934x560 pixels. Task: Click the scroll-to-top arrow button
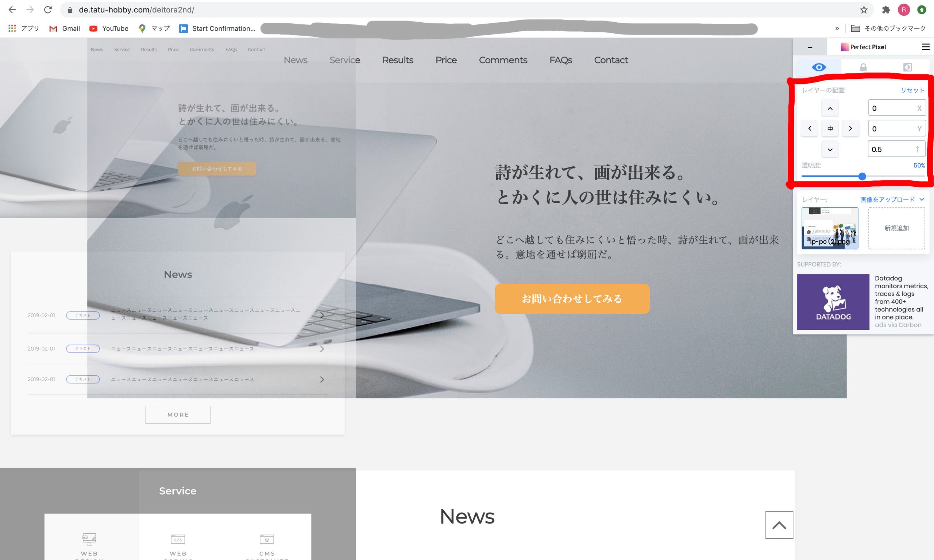tap(779, 525)
